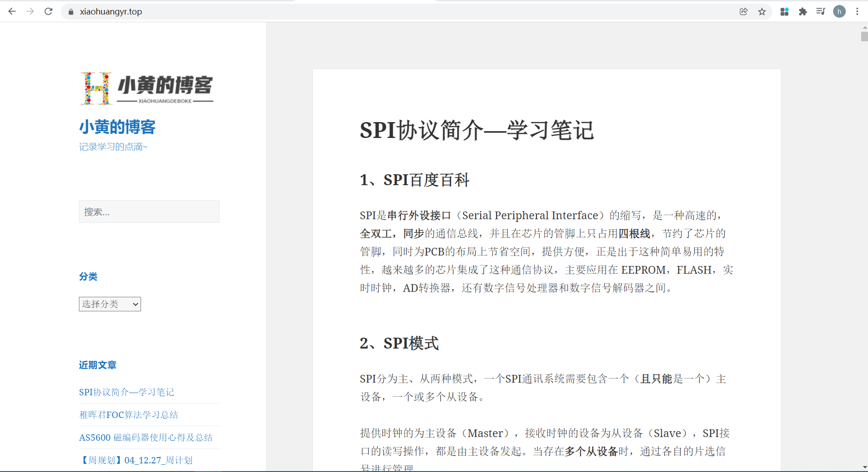Open the media control playlist icon

click(821, 12)
